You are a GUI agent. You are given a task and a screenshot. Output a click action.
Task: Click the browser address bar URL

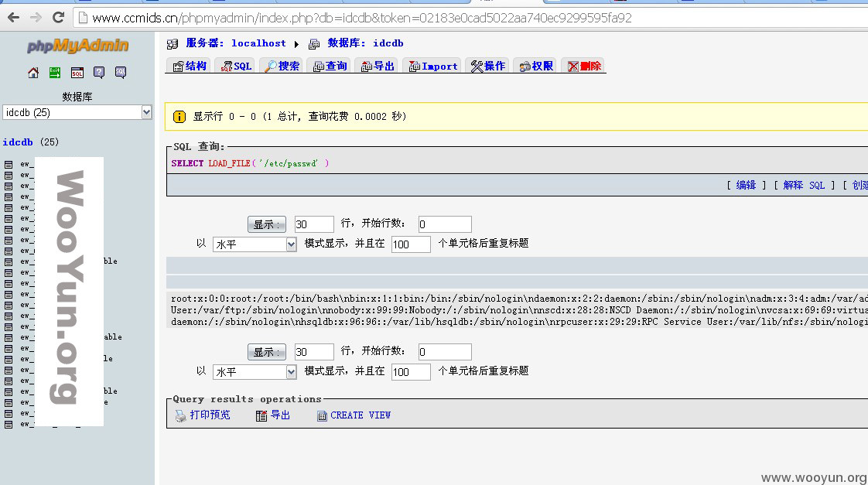click(x=362, y=18)
